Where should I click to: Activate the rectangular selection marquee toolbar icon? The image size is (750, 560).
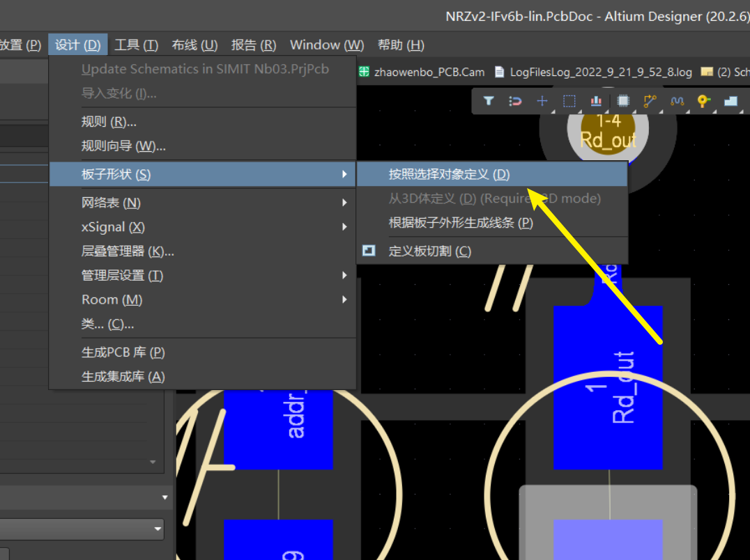click(x=569, y=100)
